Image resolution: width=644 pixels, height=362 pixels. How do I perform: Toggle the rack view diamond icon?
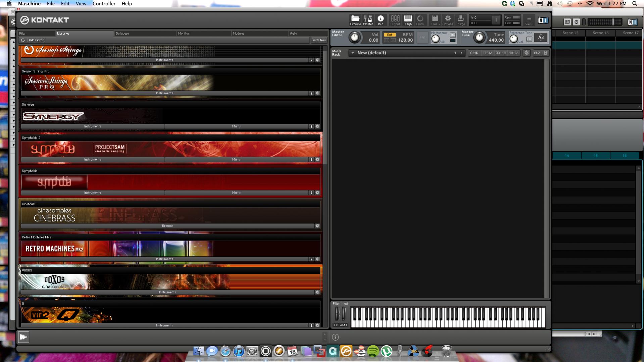click(x=527, y=53)
